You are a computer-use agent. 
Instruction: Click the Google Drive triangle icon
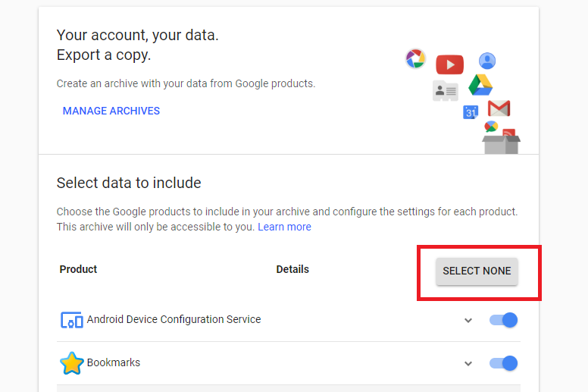pyautogui.click(x=480, y=85)
